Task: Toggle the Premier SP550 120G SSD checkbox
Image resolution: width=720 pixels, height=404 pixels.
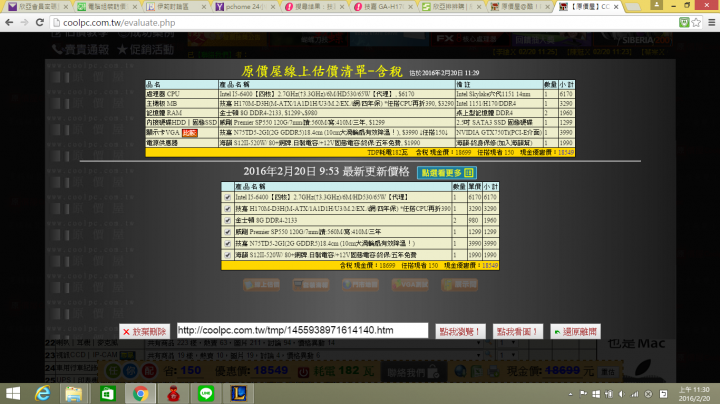Action: point(227,232)
